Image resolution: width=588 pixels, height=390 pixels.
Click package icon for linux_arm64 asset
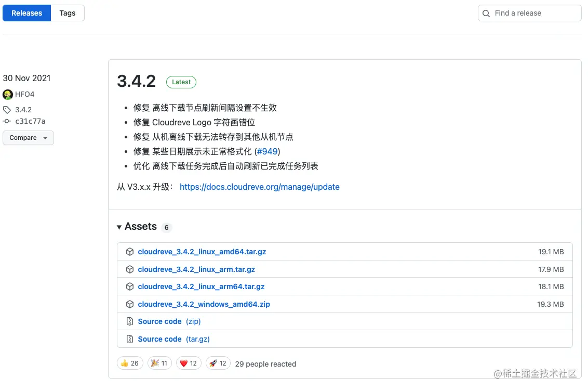pos(130,287)
